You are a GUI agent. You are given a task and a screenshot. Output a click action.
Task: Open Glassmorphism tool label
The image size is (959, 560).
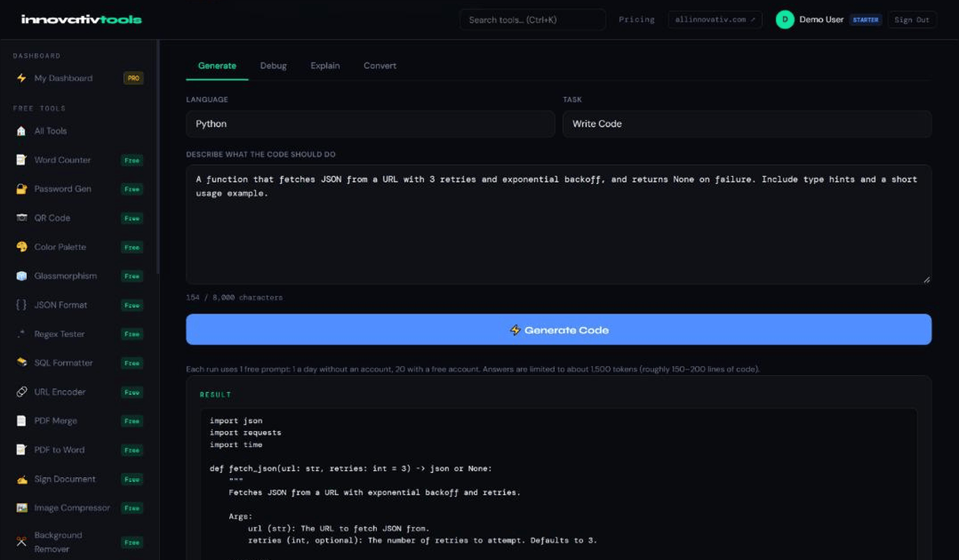tap(66, 276)
